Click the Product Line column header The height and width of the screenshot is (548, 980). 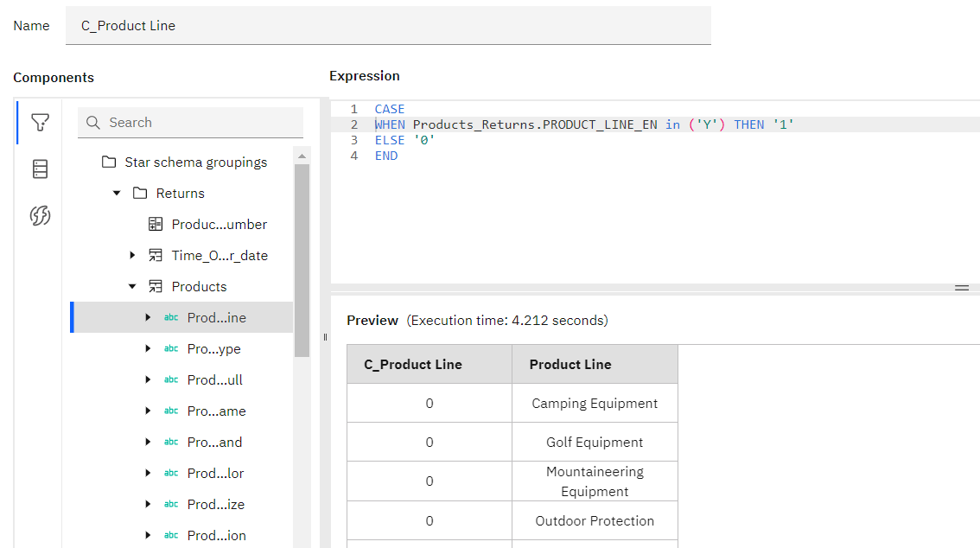coord(595,364)
